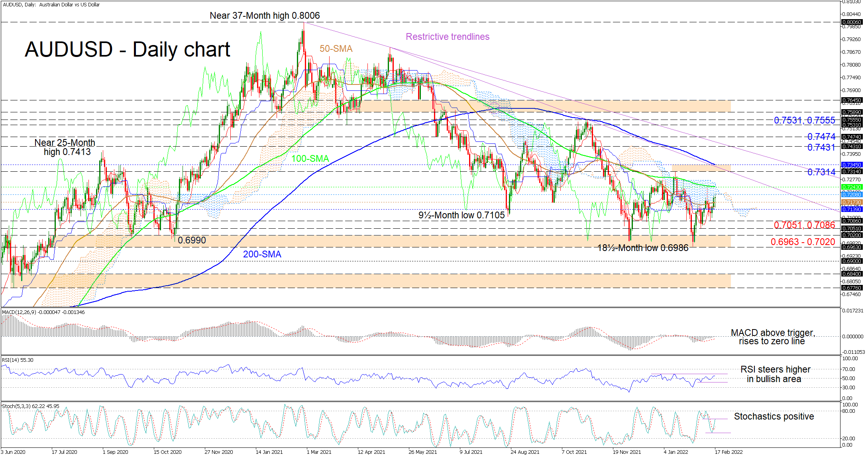Click the AUDUSD - Daily chart title
Image resolution: width=868 pixels, height=457 pixels.
pos(127,50)
